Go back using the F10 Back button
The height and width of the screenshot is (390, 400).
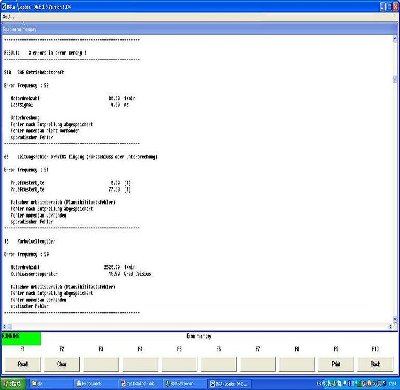(375, 364)
